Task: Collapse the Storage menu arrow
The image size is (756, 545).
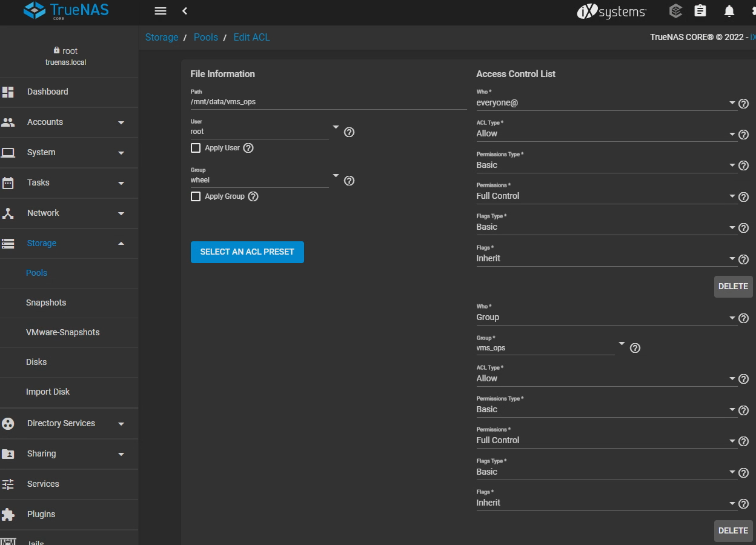Action: (121, 243)
